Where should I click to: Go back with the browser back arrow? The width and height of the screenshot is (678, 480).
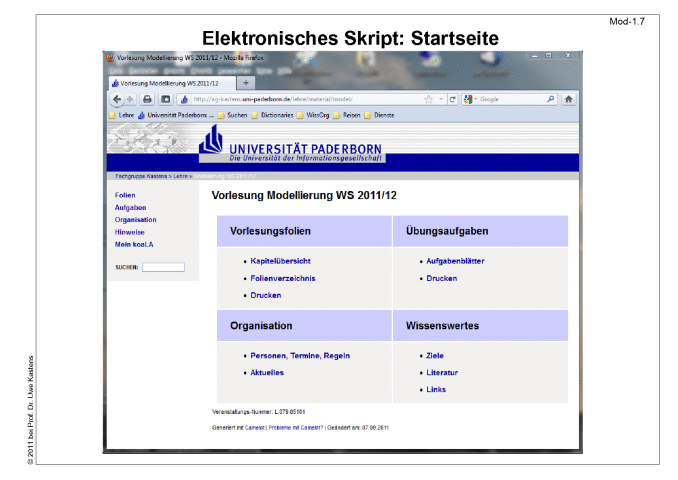point(117,99)
